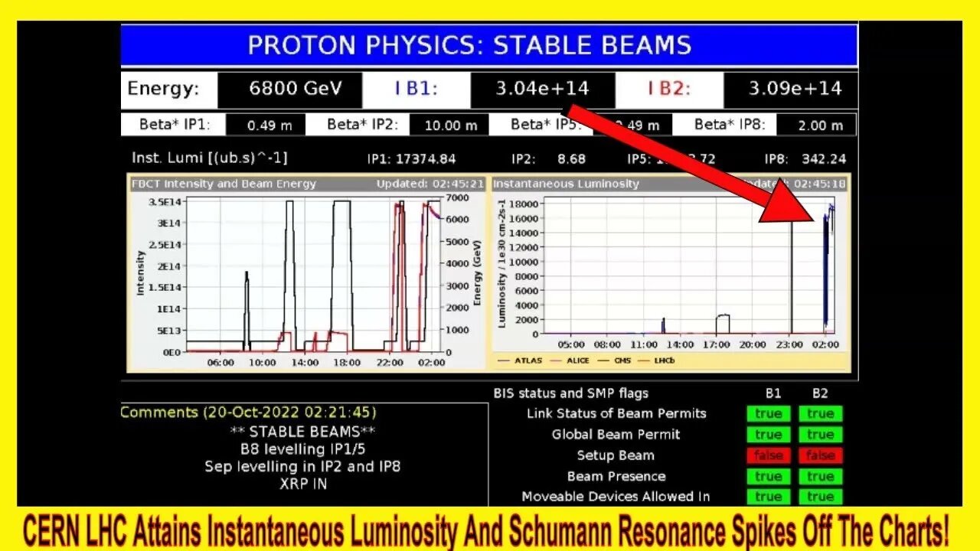The width and height of the screenshot is (980, 551).
Task: Click the 22:00 time tick on FBCT chart
Action: [x=390, y=363]
